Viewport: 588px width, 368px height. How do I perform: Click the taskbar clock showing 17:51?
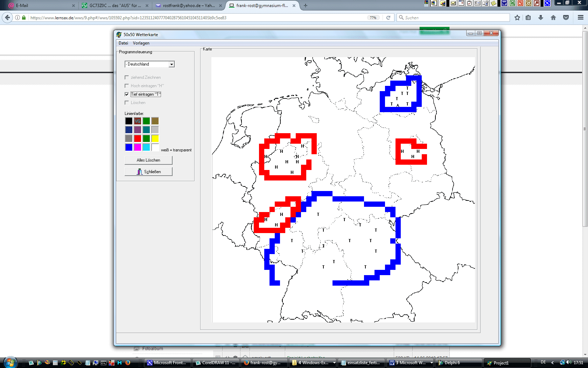tap(578, 362)
